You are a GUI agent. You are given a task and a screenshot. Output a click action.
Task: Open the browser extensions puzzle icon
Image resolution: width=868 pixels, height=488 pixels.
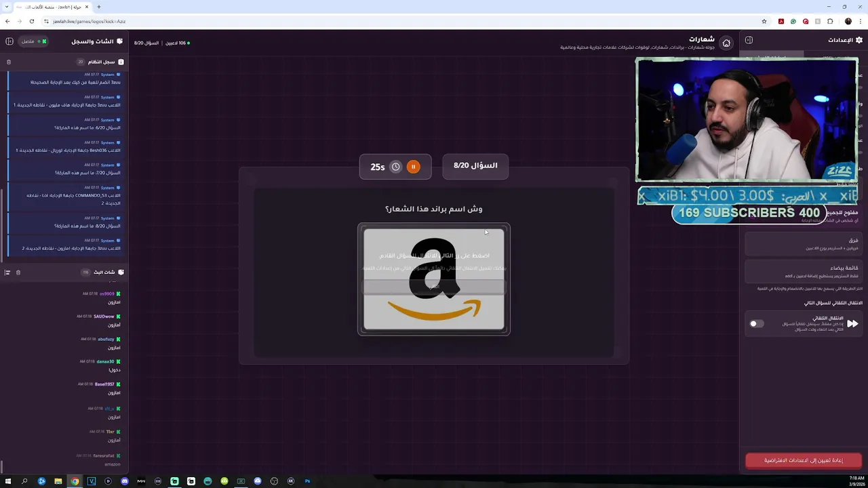(830, 21)
